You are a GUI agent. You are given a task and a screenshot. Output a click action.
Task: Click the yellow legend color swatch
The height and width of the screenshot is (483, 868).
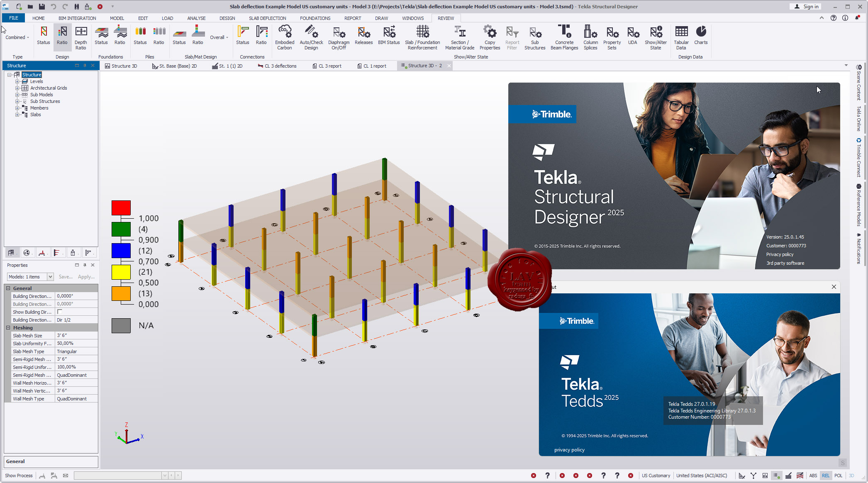121,272
